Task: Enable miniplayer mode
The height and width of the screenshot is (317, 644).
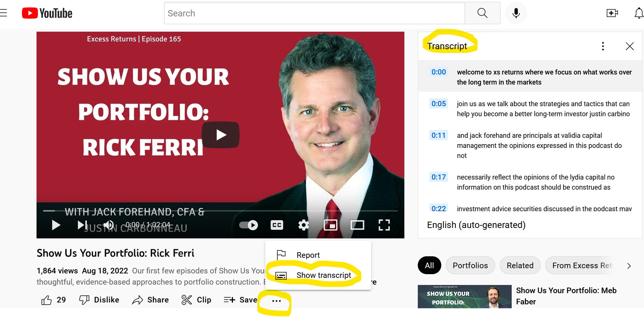Action: pyautogui.click(x=331, y=225)
